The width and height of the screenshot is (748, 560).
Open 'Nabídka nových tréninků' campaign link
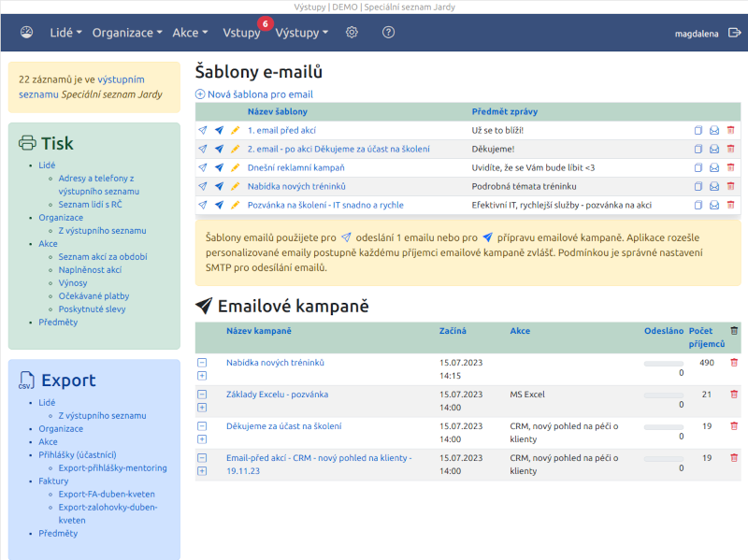(x=275, y=363)
